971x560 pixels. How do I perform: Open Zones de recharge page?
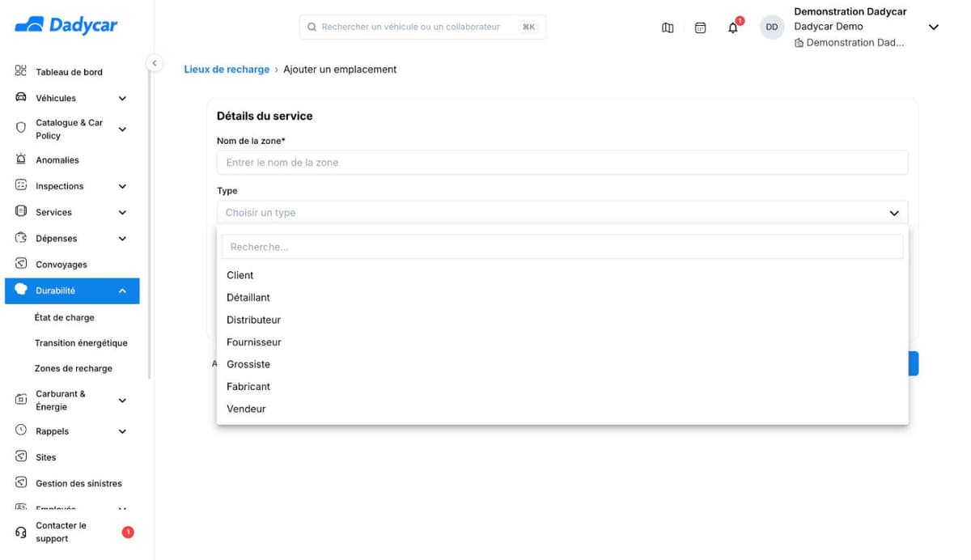pyautogui.click(x=74, y=368)
